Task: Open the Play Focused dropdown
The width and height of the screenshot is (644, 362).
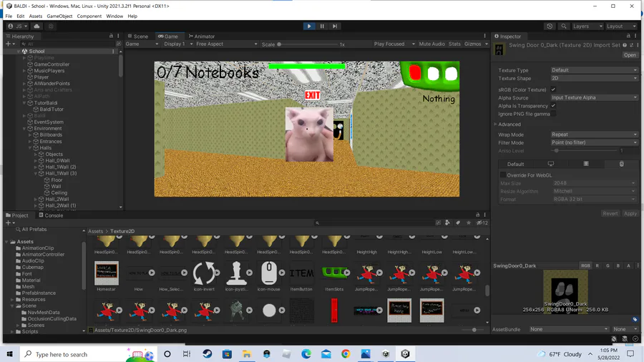Action: point(394,44)
